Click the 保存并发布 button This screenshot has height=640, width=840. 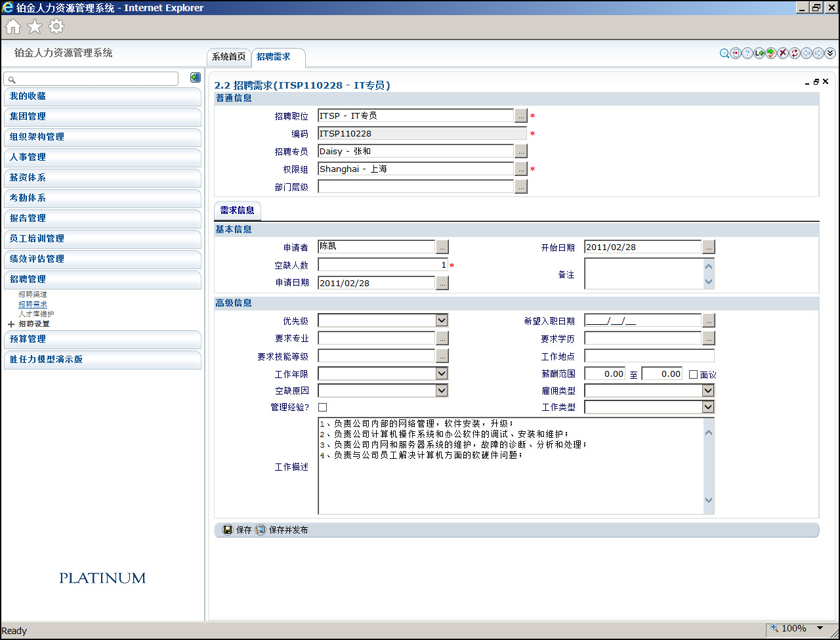(282, 530)
